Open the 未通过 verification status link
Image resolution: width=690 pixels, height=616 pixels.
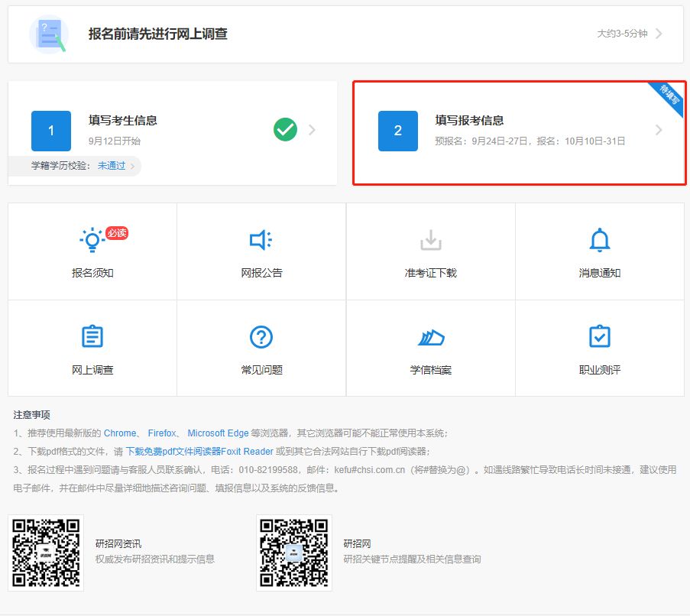click(112, 166)
